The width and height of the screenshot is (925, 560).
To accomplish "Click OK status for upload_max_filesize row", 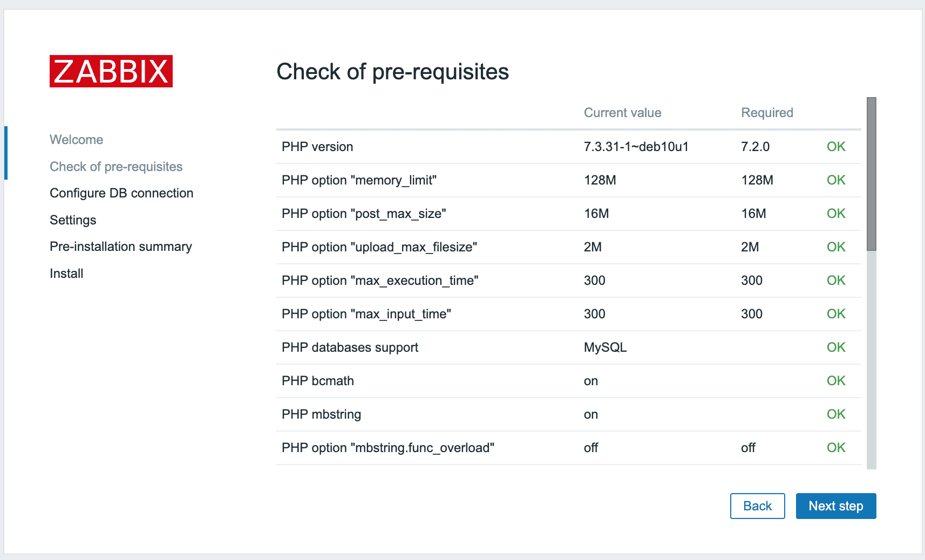I will tap(836, 247).
